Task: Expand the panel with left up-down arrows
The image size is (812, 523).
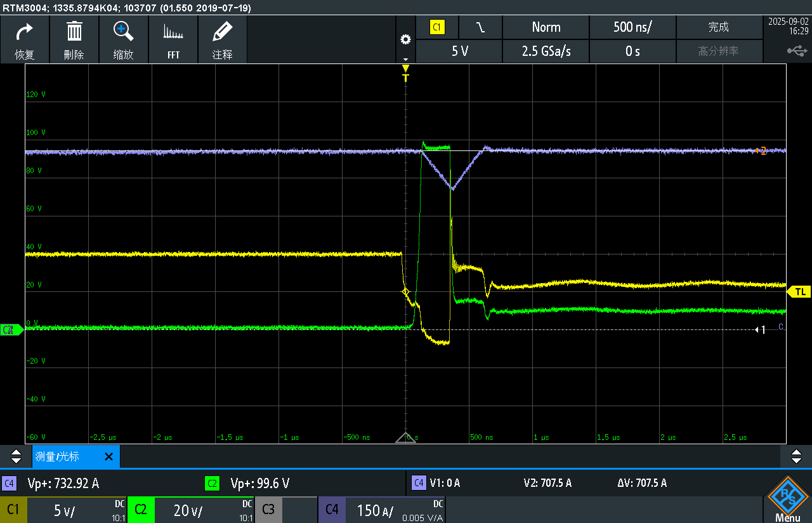Action: pyautogui.click(x=16, y=456)
